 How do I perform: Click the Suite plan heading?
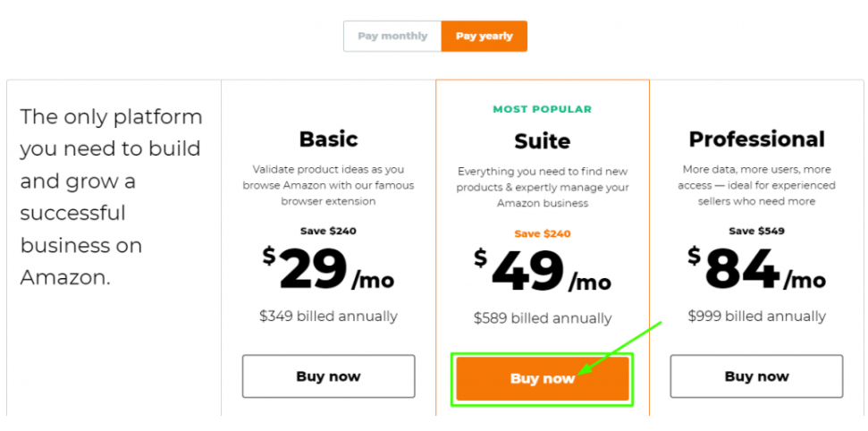[x=543, y=141]
